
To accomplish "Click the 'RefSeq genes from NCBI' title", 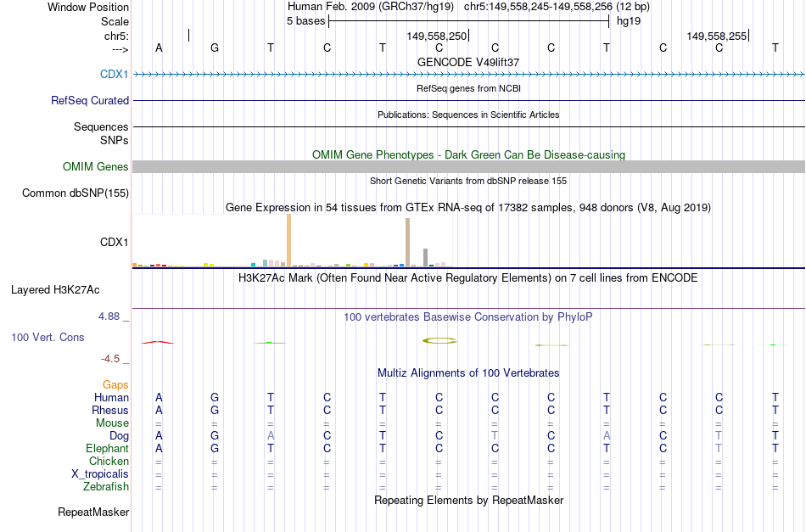I will click(468, 88).
